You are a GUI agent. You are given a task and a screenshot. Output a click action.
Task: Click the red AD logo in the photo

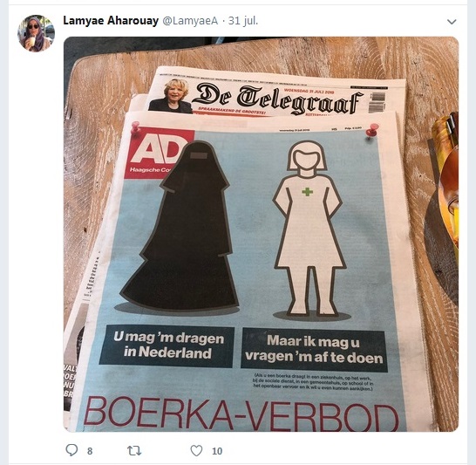160,153
